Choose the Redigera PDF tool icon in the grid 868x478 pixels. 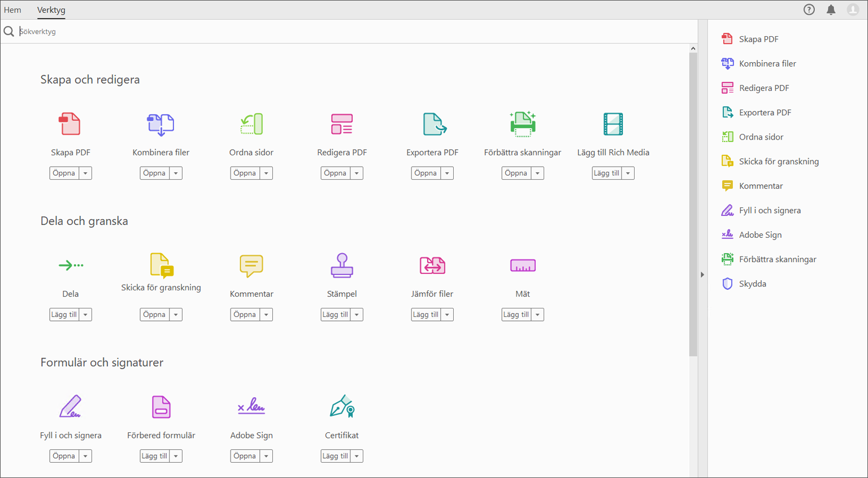342,124
